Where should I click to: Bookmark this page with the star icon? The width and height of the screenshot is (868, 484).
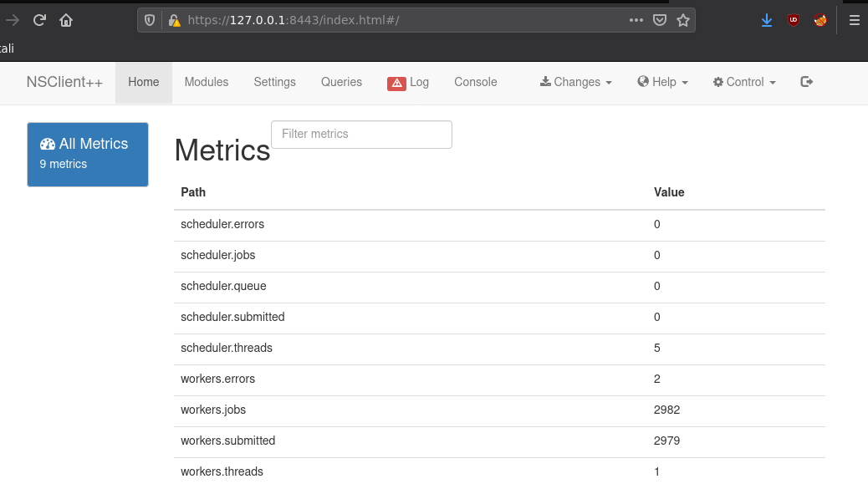coord(682,20)
